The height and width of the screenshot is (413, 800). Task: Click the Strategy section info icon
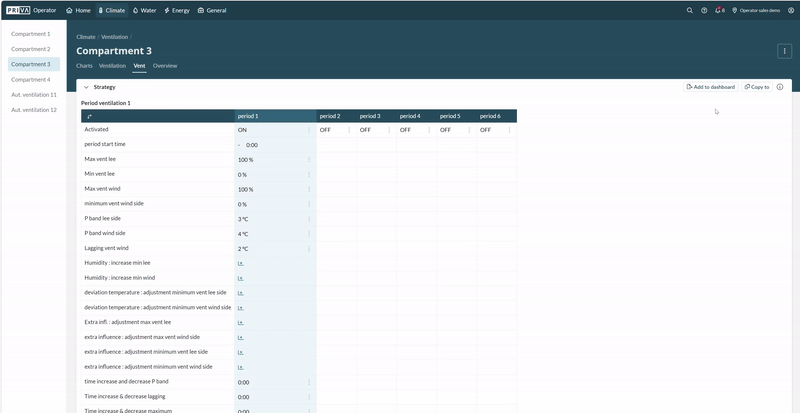(x=780, y=87)
